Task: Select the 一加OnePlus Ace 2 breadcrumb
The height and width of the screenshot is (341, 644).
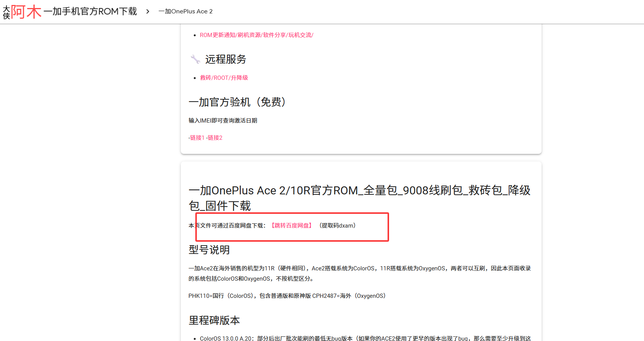Action: pos(185,11)
